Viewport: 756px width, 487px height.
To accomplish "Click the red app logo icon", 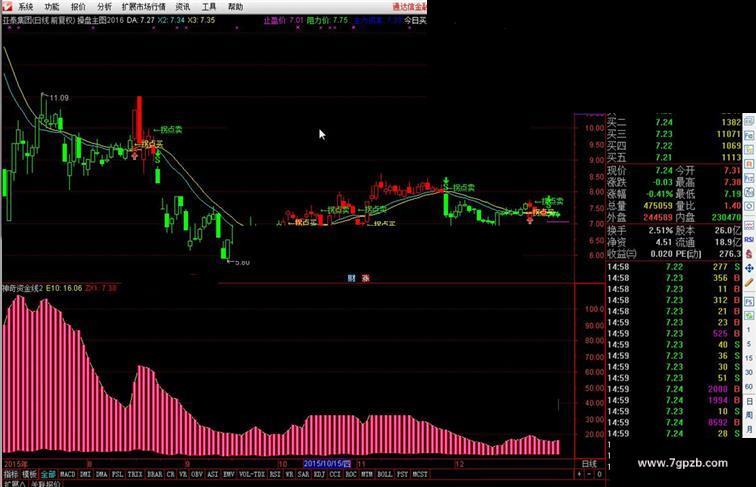I will (7, 6).
